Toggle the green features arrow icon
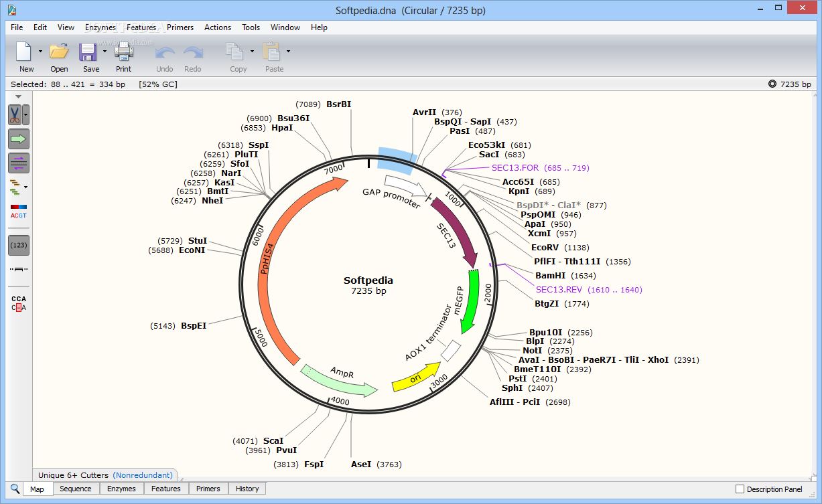Image resolution: width=822 pixels, height=504 pixels. tap(18, 139)
